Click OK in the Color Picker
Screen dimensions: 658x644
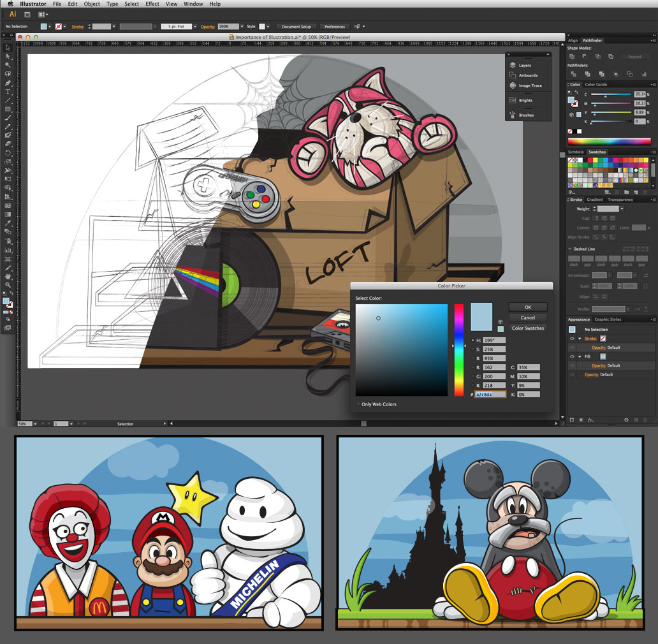[528, 307]
